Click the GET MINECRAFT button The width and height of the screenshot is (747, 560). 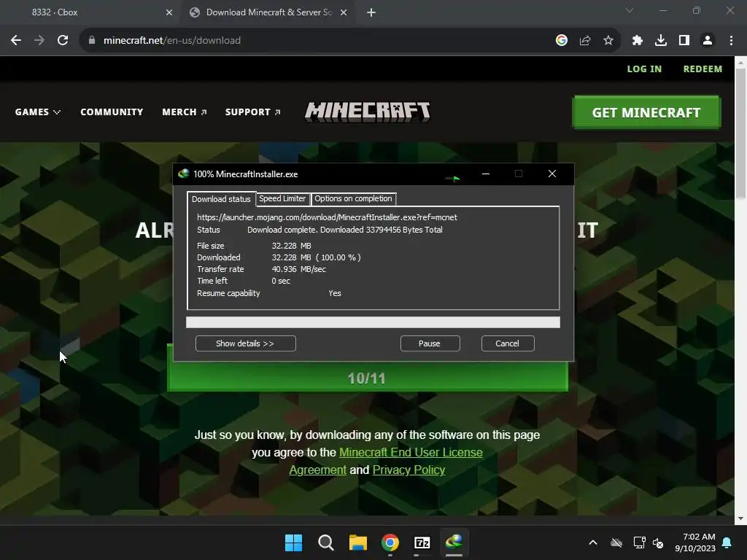646,112
